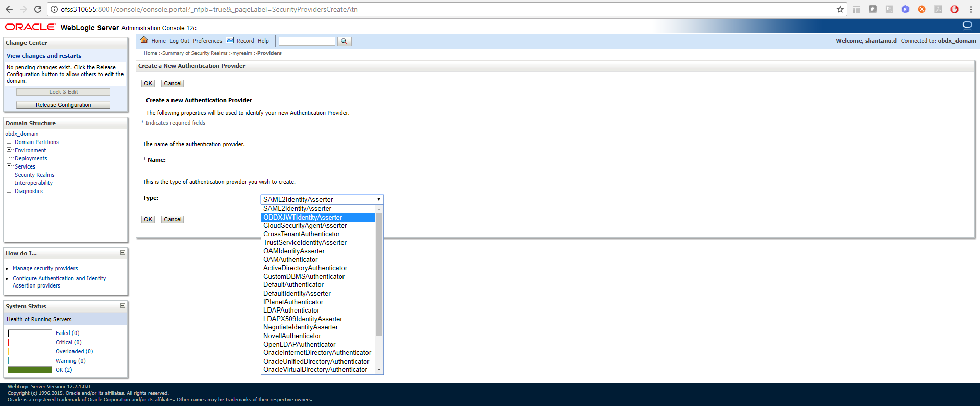Click top OK button
Image resolution: width=980 pixels, height=406 pixels.
click(x=148, y=83)
